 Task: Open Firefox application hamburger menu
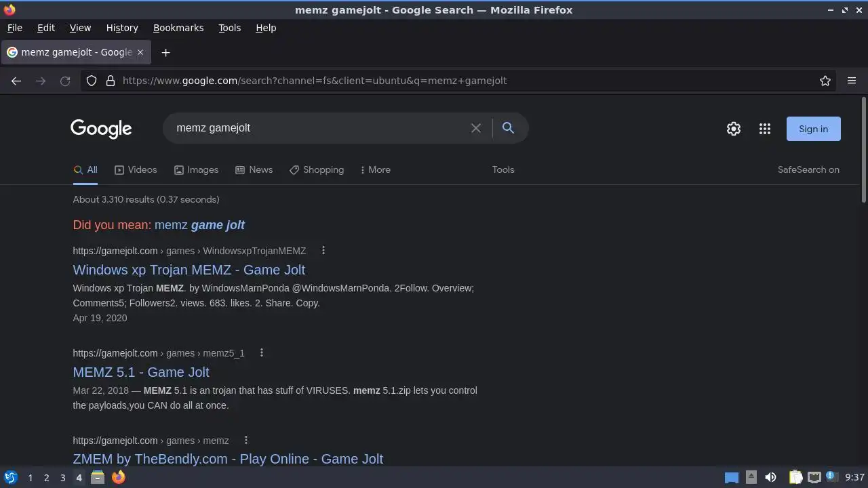click(x=852, y=81)
